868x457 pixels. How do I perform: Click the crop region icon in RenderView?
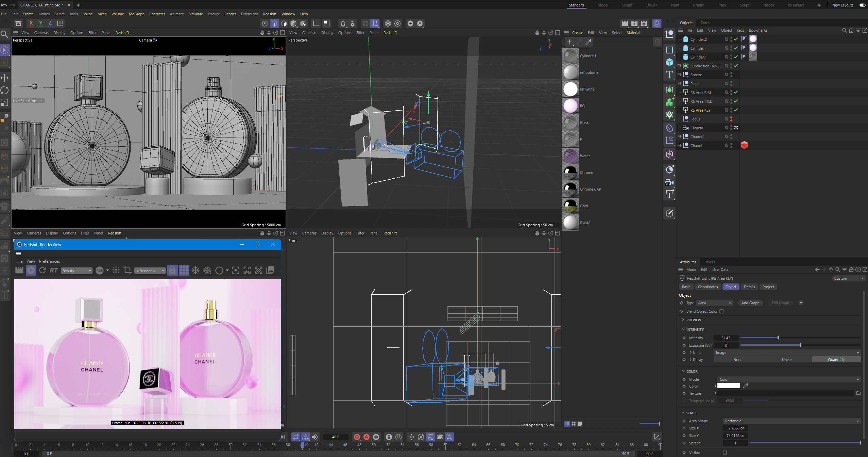[x=127, y=270]
